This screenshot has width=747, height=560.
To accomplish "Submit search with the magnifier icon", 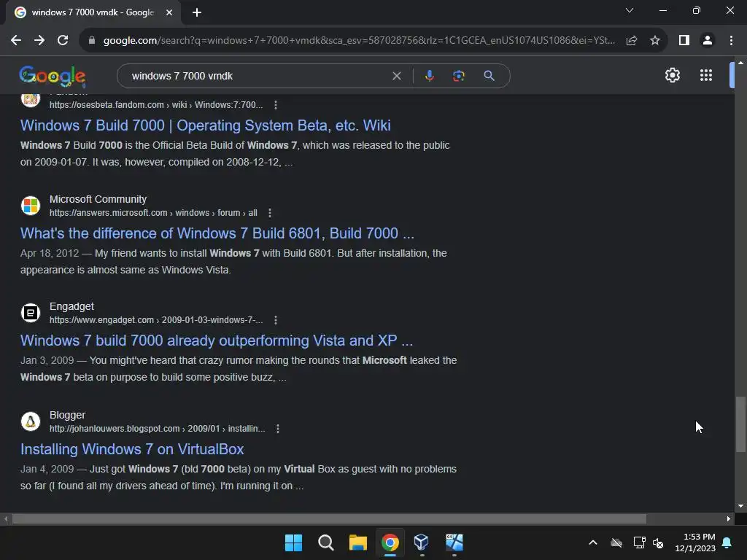I will pyautogui.click(x=489, y=76).
